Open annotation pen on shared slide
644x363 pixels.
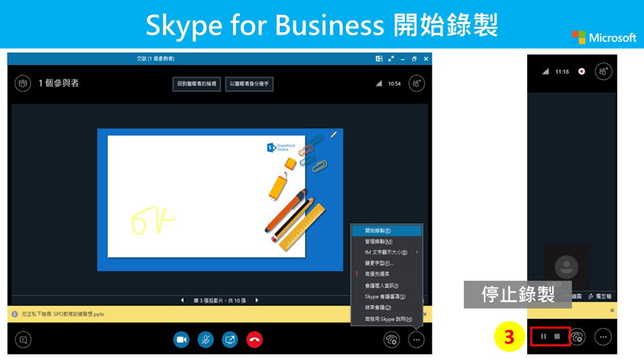[334, 134]
